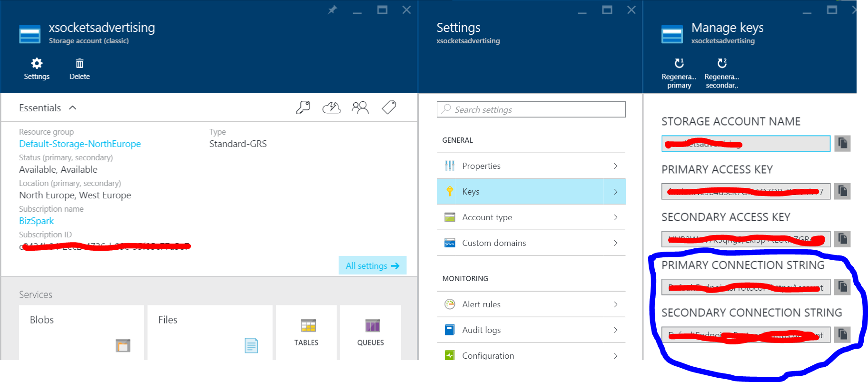Pin the xsocketsadvertising blade
The width and height of the screenshot is (868, 382).
[332, 10]
